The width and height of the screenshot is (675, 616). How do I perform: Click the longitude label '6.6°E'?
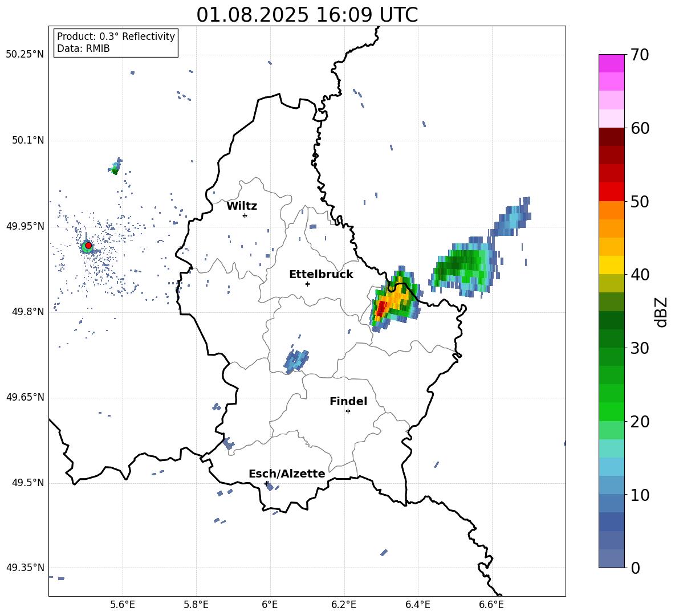point(491,605)
